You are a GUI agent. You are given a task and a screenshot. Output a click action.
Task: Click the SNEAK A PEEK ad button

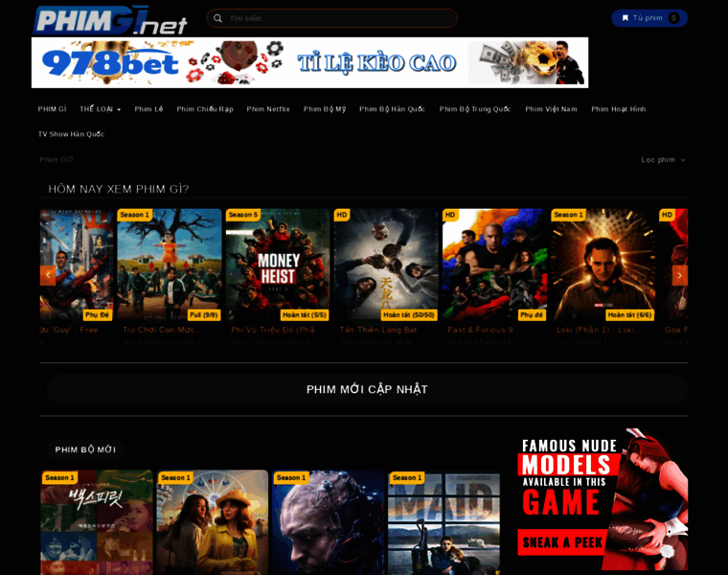point(562,542)
